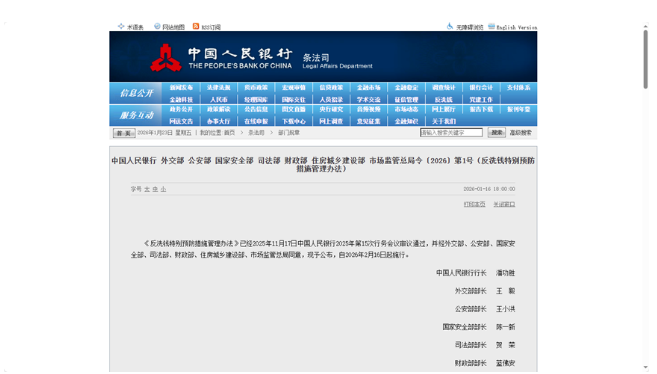Open the 市场动态 menu item

click(406, 109)
